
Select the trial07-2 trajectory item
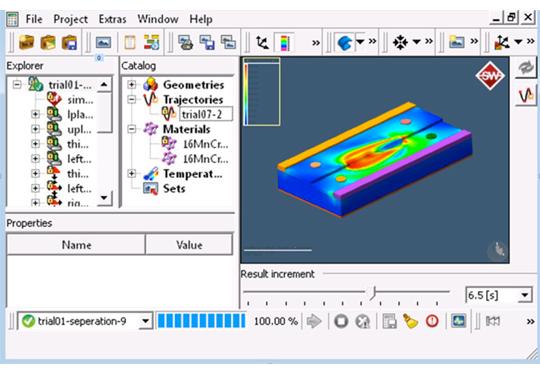[202, 114]
